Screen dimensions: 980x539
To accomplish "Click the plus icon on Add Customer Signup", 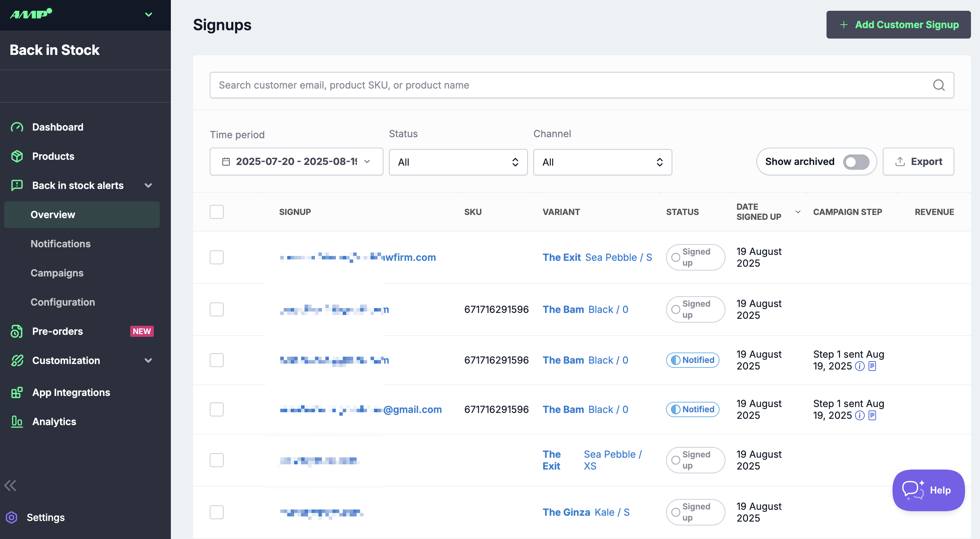I will pos(844,25).
